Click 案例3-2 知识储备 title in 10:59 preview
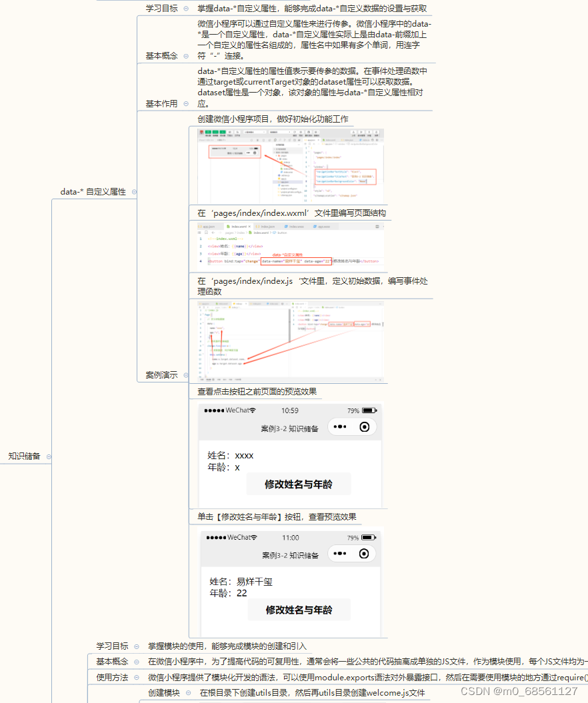Viewport: 588px width, 703px height. tap(290, 428)
